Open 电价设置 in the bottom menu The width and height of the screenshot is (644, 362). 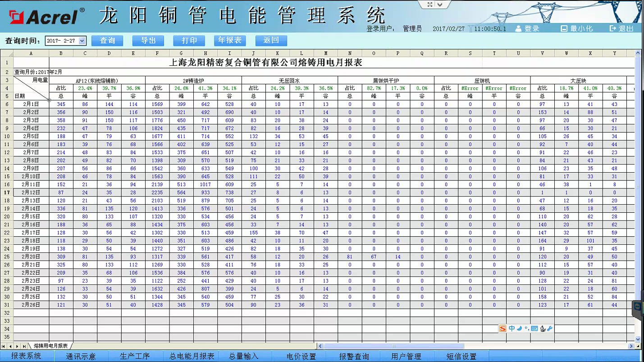(x=301, y=356)
